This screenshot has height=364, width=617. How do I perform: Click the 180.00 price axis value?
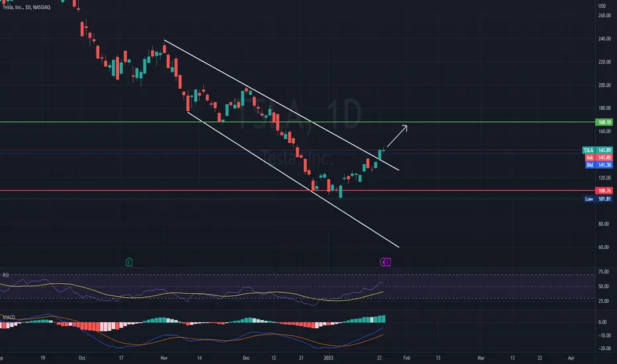pyautogui.click(x=604, y=108)
